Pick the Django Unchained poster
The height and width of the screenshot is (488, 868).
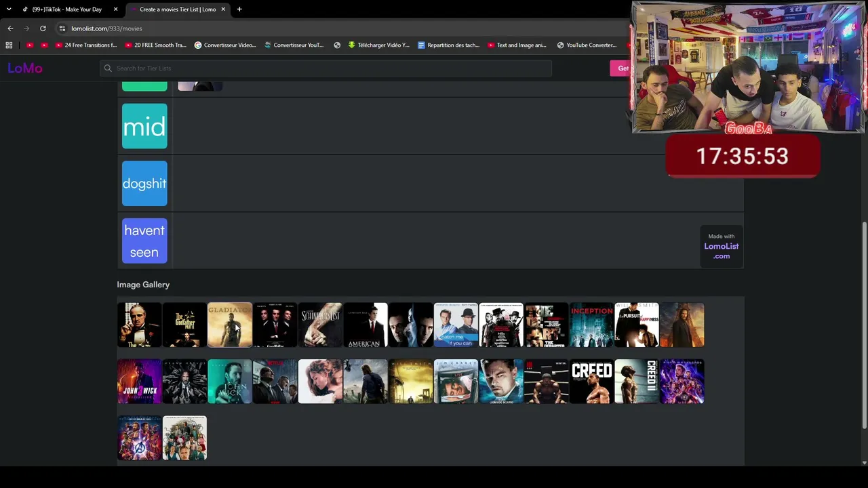pyautogui.click(x=501, y=325)
